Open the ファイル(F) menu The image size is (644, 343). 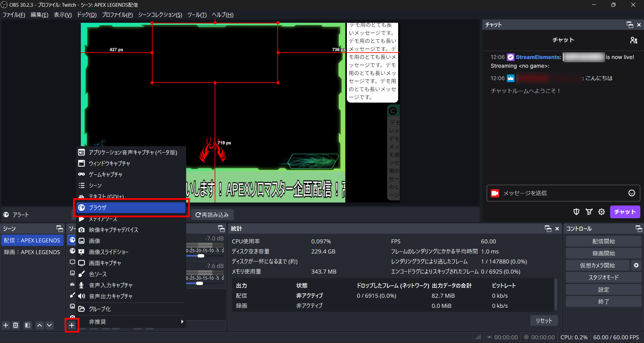tap(14, 15)
